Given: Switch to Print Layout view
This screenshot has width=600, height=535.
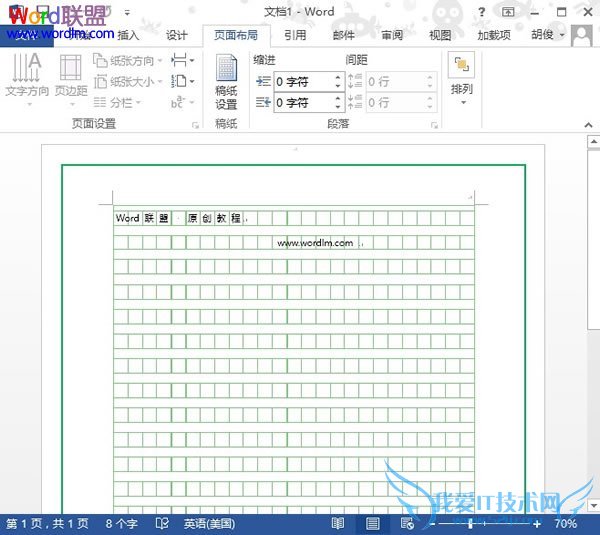Looking at the screenshot, I should [372, 523].
